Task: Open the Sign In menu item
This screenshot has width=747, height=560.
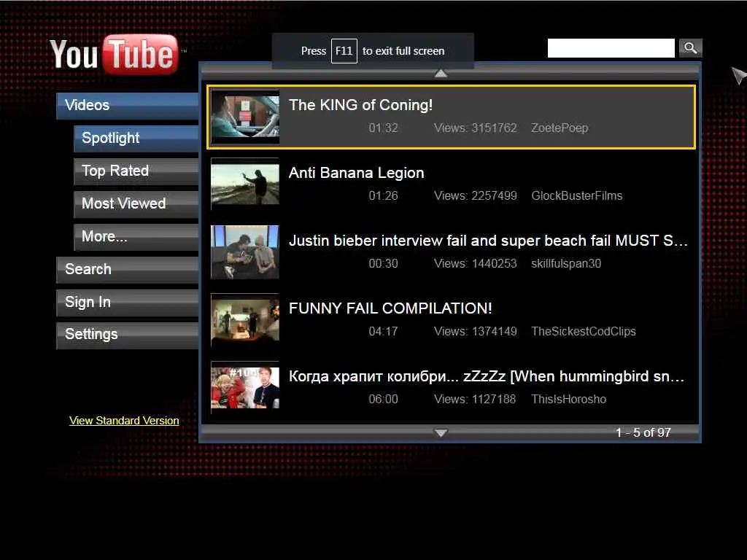Action: point(127,303)
